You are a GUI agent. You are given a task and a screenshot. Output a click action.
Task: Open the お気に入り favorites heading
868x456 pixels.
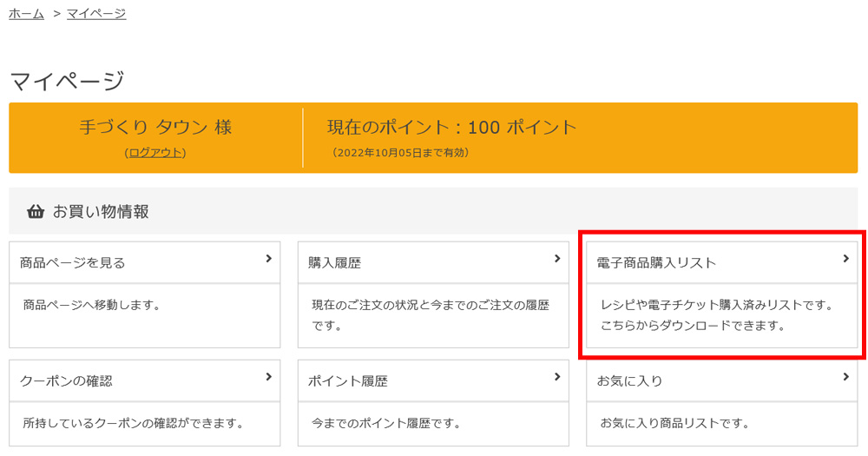pyautogui.click(x=629, y=380)
